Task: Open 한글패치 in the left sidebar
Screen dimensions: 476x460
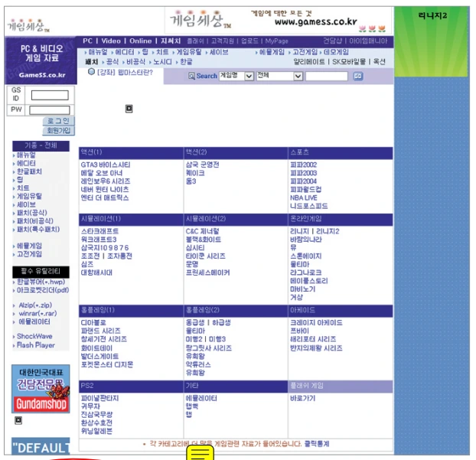Action: point(29,171)
